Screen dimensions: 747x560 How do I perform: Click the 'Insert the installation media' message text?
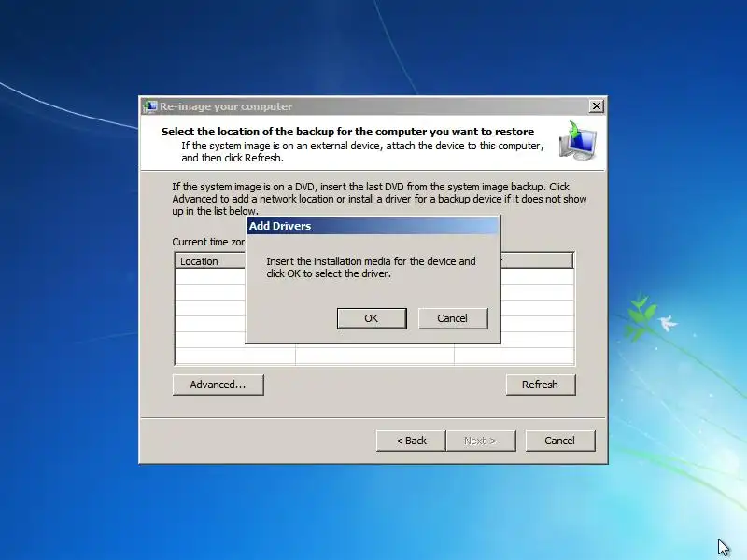[371, 267]
